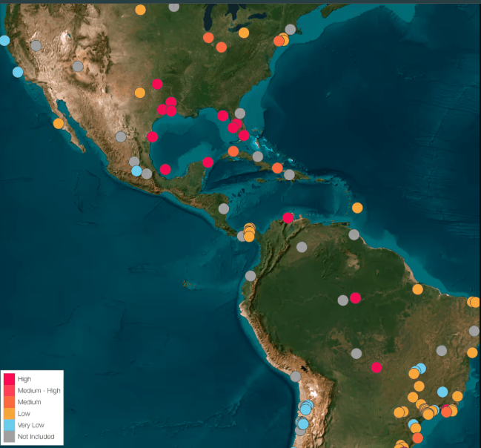Image resolution: width=481 pixels, height=448 pixels.
Task: Select the gray marker in northern Mexico
Action: pos(121,136)
